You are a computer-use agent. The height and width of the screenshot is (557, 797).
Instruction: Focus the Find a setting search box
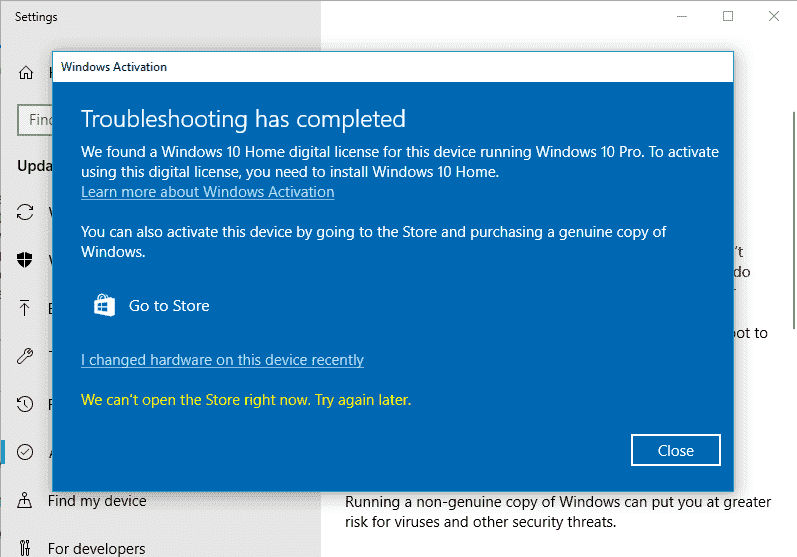point(35,120)
